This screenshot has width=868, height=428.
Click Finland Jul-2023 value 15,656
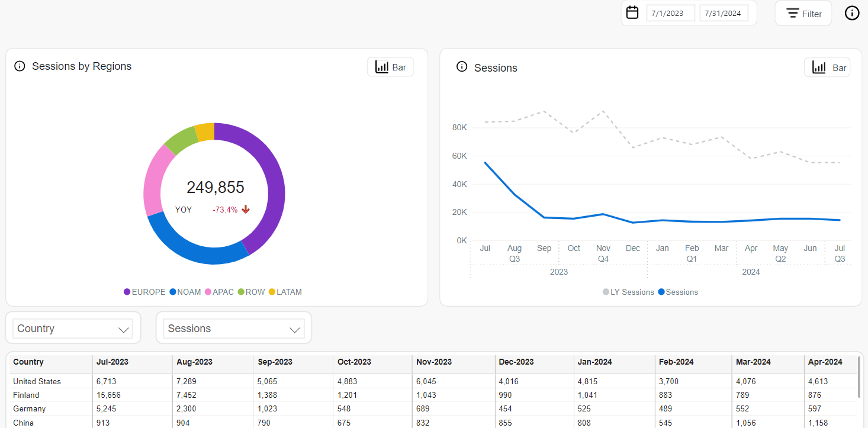tap(109, 395)
